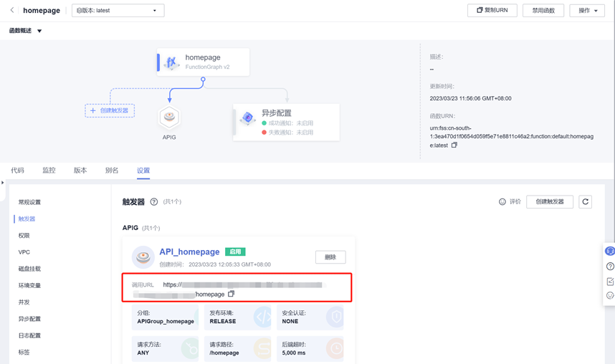Copy the API invoke URL

pyautogui.click(x=231, y=294)
